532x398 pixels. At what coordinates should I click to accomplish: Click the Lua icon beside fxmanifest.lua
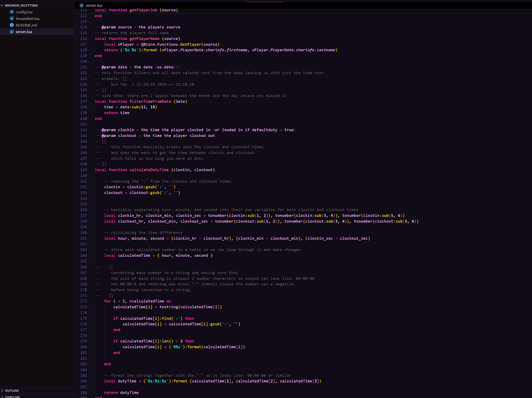(x=11, y=18)
